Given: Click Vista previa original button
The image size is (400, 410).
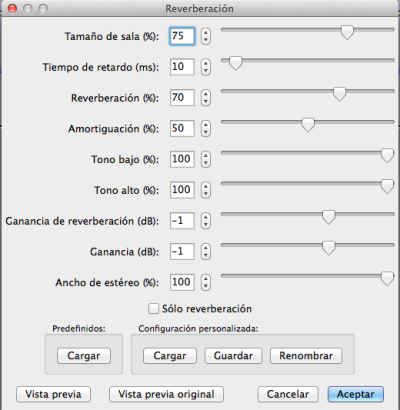Looking at the screenshot, I should click(x=166, y=394).
